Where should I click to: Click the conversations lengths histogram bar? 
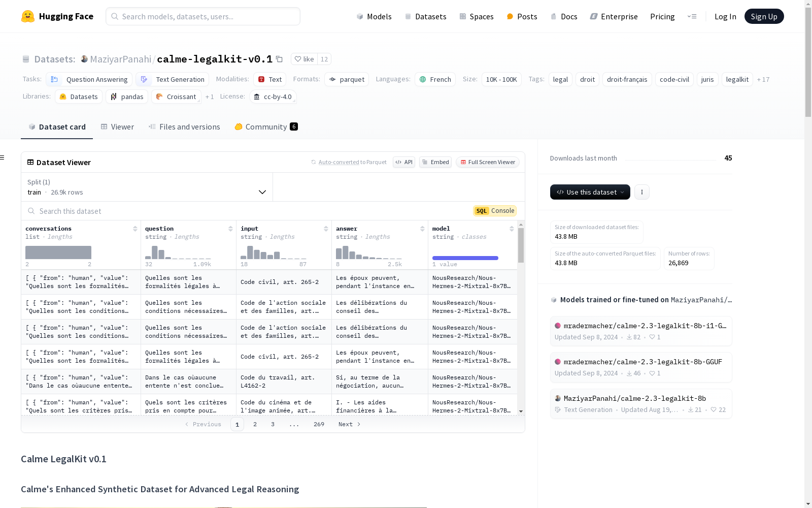pyautogui.click(x=58, y=252)
